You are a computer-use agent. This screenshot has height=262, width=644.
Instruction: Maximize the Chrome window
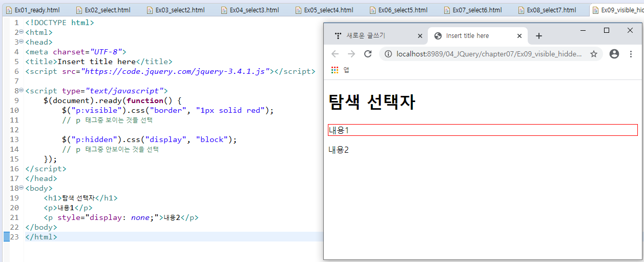click(x=607, y=31)
